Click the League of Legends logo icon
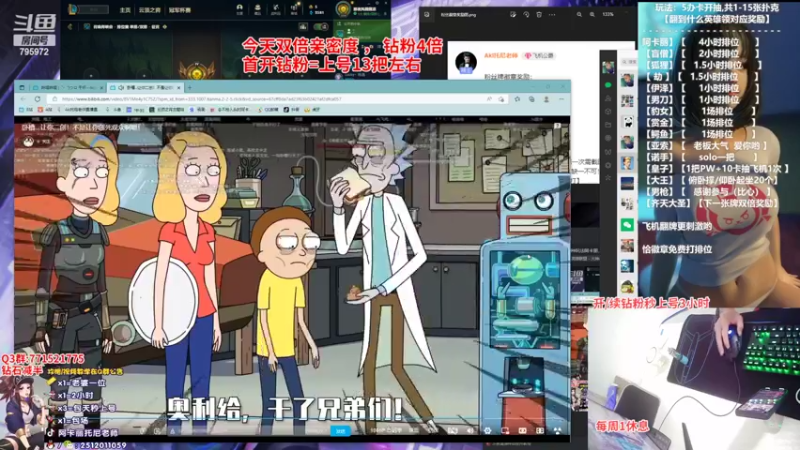The height and width of the screenshot is (450, 800). pos(72,9)
